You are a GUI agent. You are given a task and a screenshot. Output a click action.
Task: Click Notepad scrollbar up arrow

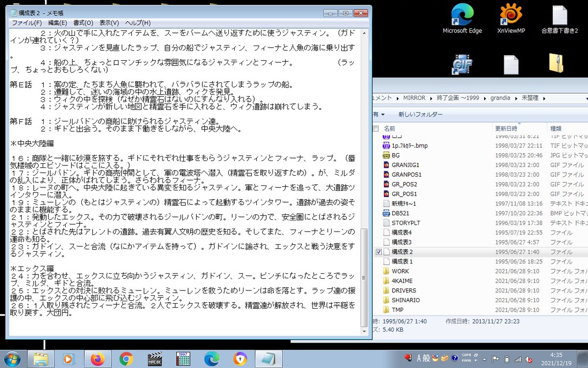pos(363,33)
